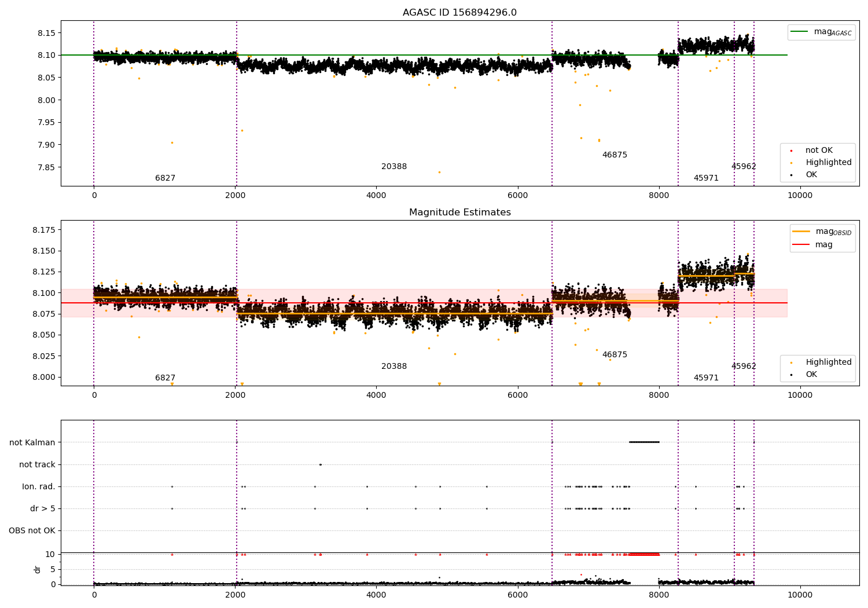This screenshot has width=868, height=608.
Task: Select the "dr > 5" axis label
Action: pos(43,508)
